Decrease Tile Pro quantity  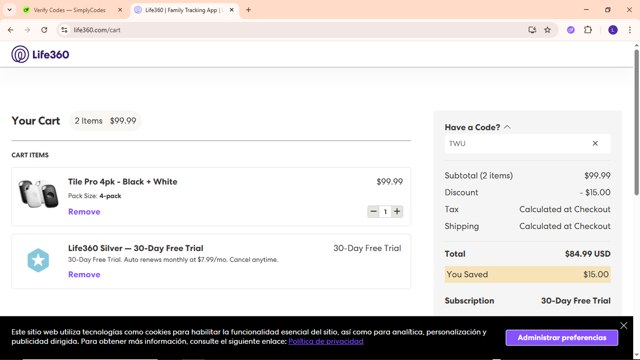tap(373, 211)
